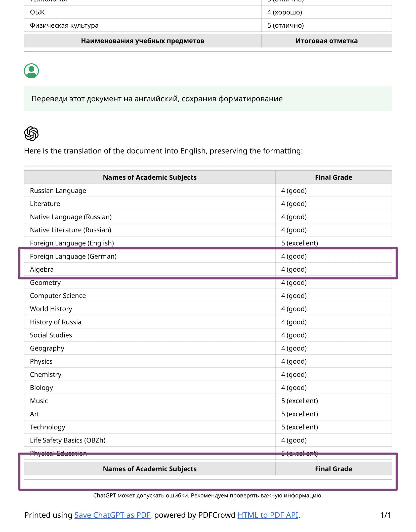Viewport: 416px width, 532px height.
Task: Select the History of Russia cell
Action: pyautogui.click(x=56, y=322)
